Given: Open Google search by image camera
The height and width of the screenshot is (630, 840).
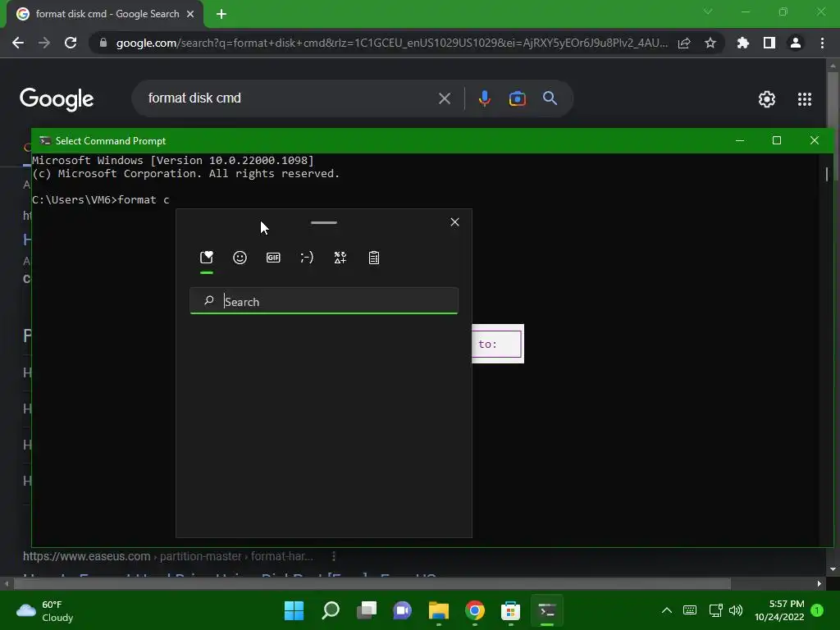Looking at the screenshot, I should (517, 98).
